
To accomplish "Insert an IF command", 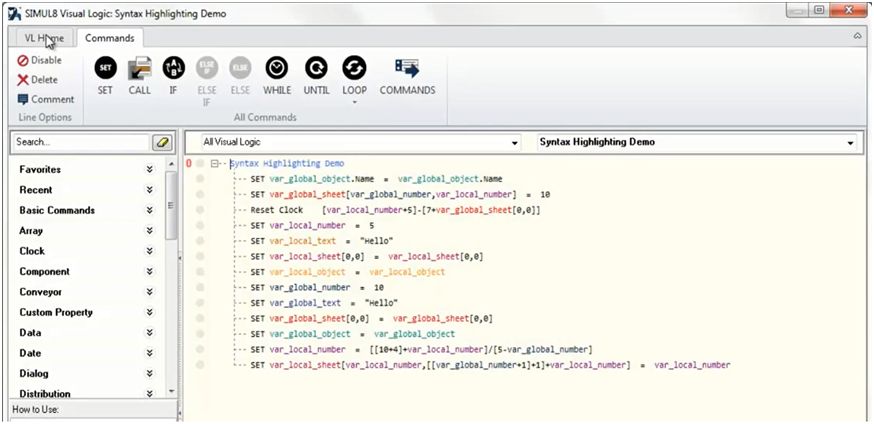I will [173, 68].
